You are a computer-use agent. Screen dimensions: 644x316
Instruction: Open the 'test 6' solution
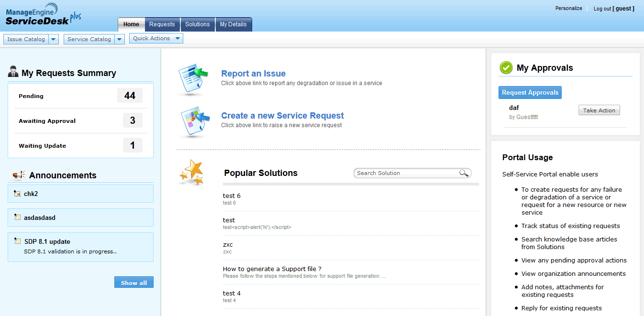coord(232,196)
